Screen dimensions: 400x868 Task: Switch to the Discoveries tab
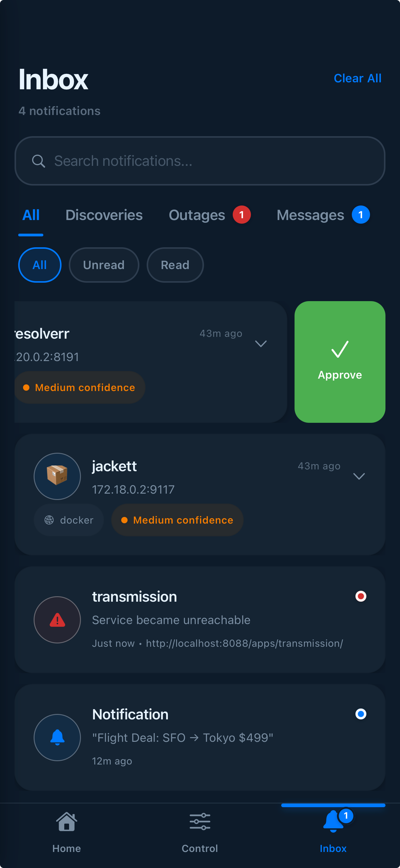(104, 215)
